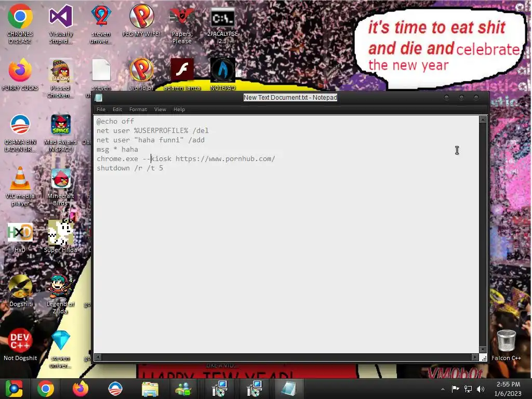The height and width of the screenshot is (399, 532).
Task: Launch VLC media player from desktop
Action: click(x=20, y=186)
